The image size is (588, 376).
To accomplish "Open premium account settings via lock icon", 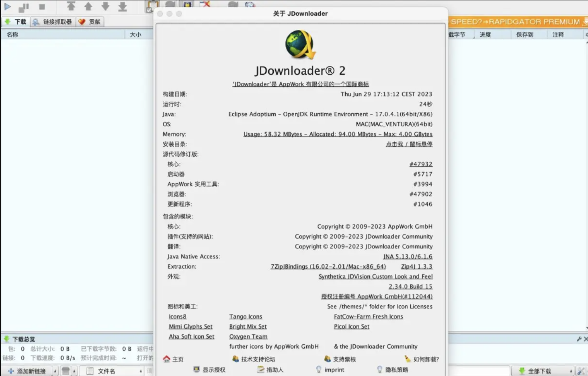I will click(x=187, y=4).
